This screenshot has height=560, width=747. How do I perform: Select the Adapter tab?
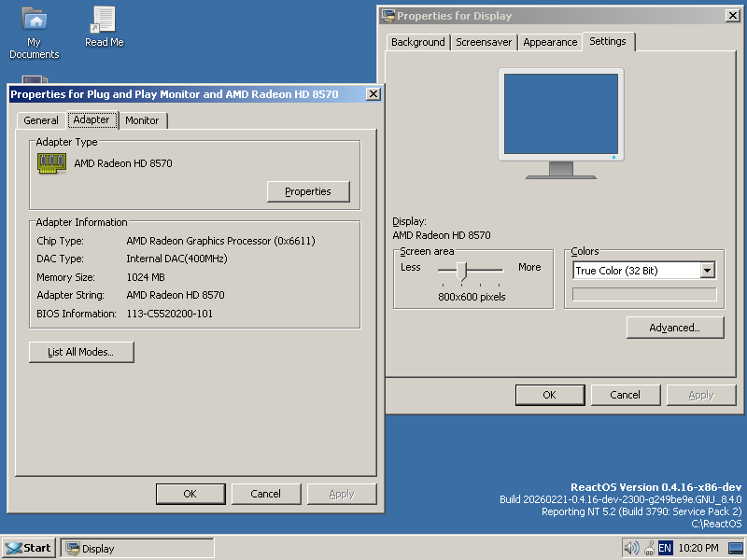(92, 119)
